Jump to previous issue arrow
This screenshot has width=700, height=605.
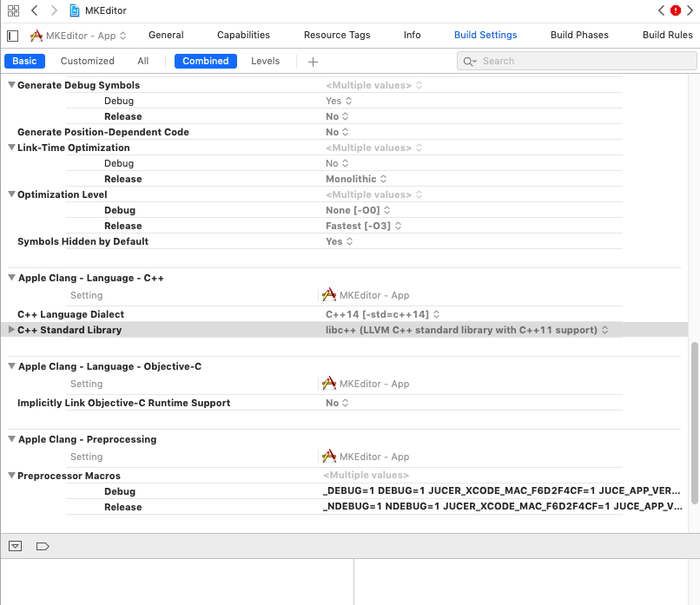(661, 10)
